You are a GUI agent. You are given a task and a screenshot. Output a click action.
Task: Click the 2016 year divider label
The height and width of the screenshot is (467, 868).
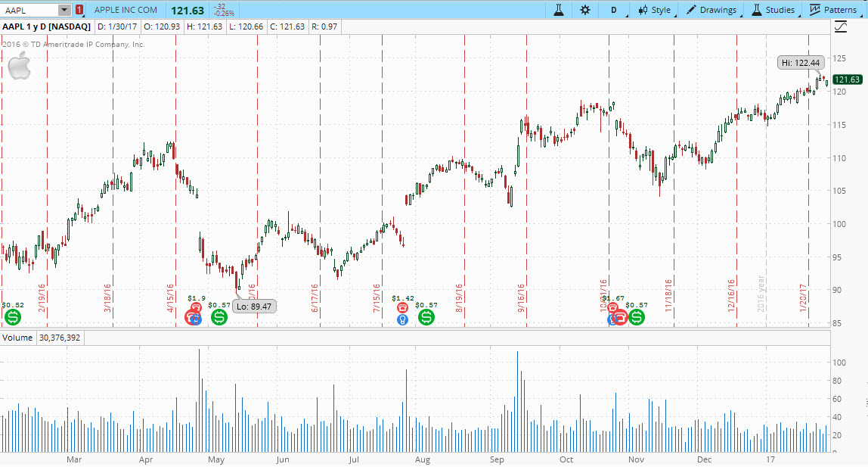tap(761, 294)
